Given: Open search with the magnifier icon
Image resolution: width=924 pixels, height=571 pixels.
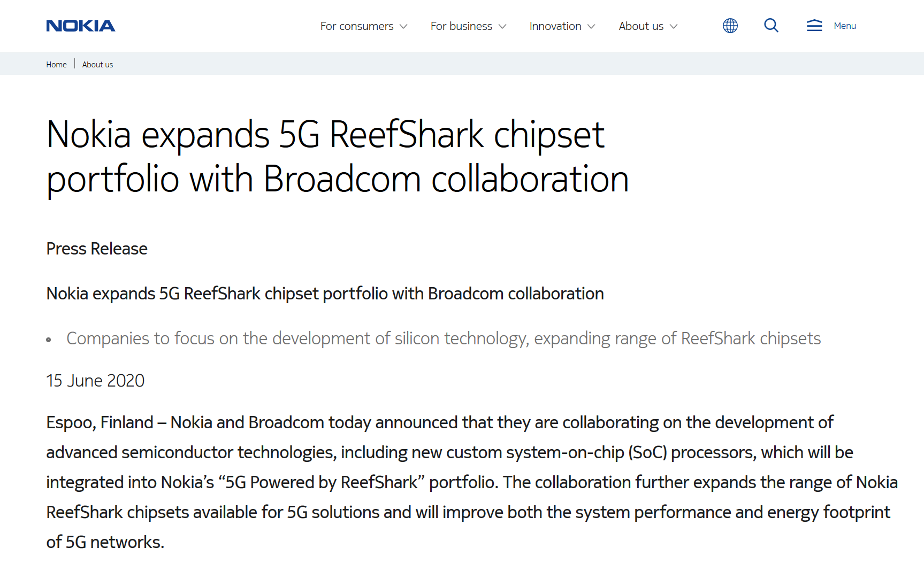Looking at the screenshot, I should pyautogui.click(x=771, y=26).
